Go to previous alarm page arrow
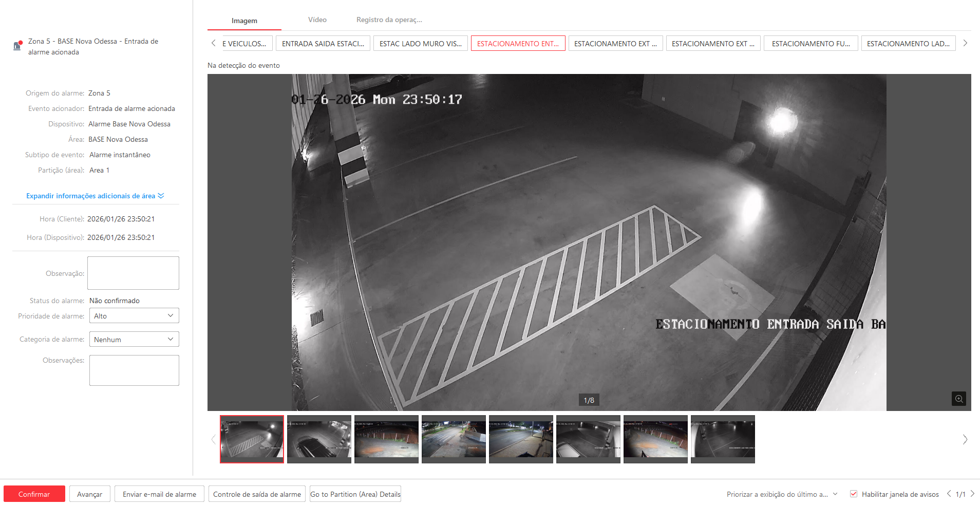The height and width of the screenshot is (505, 980). point(949,494)
